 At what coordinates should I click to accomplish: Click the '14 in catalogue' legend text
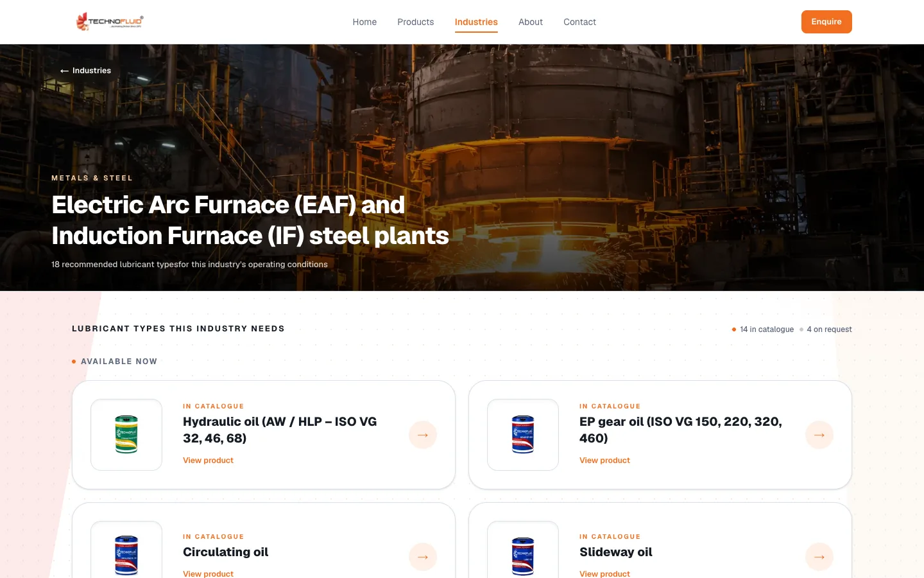(x=767, y=329)
